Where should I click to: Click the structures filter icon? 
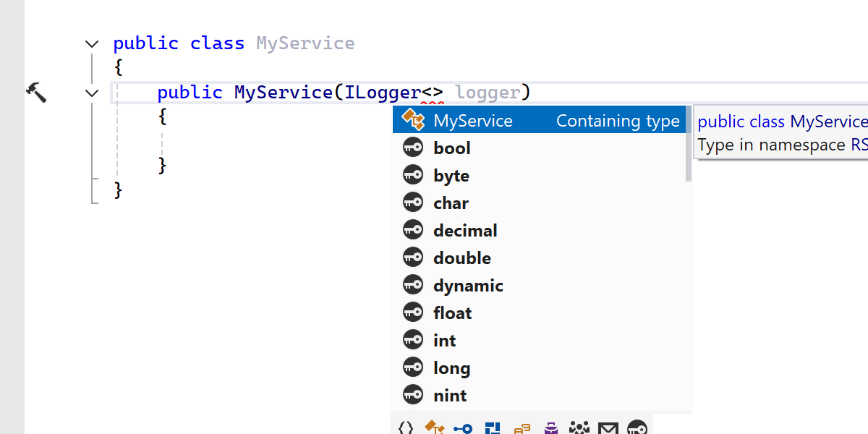tap(493, 427)
